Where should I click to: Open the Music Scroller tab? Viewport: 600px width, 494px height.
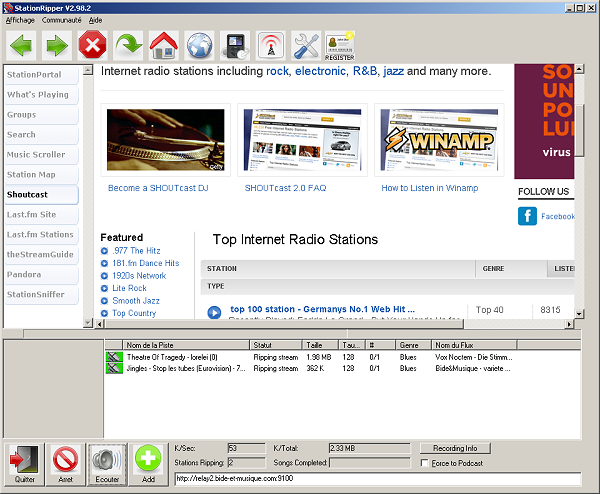point(41,155)
